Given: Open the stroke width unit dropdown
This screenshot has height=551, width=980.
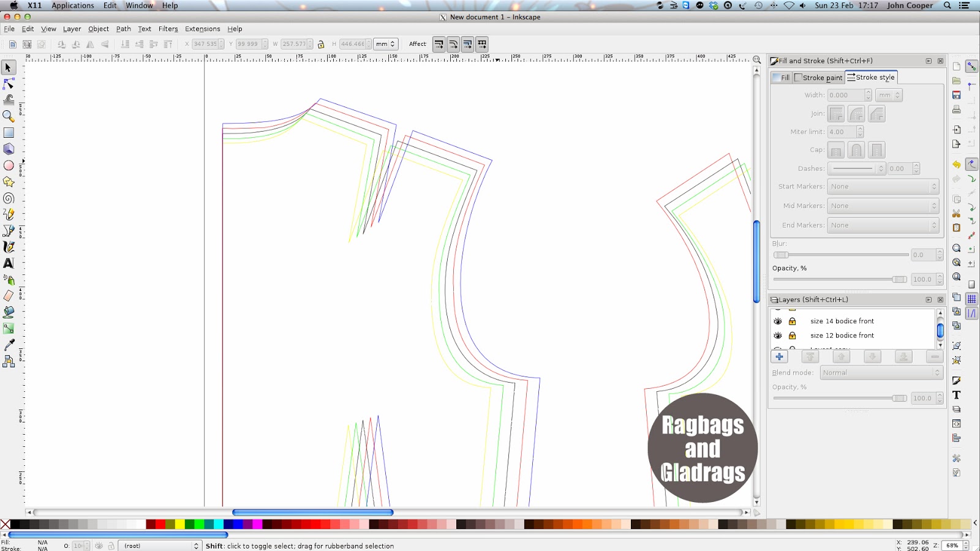Looking at the screenshot, I should click(x=889, y=95).
